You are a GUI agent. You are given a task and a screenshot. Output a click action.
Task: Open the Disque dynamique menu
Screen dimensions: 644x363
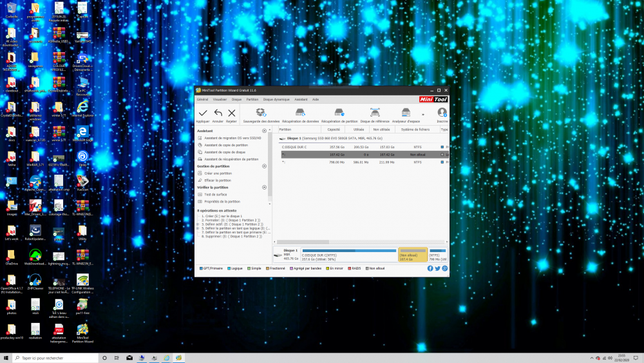pos(276,99)
